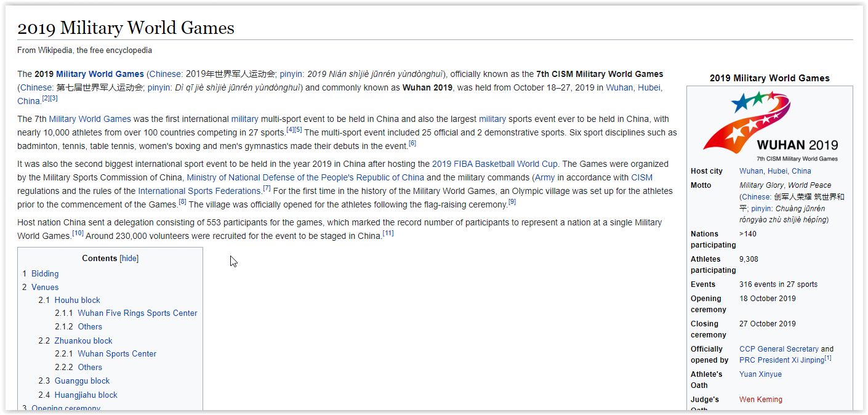
Task: Open citation [4] after '27 sports'
Action: pyautogui.click(x=290, y=130)
